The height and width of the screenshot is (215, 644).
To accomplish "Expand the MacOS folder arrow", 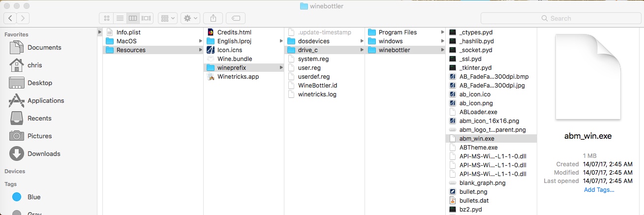I will (x=200, y=41).
